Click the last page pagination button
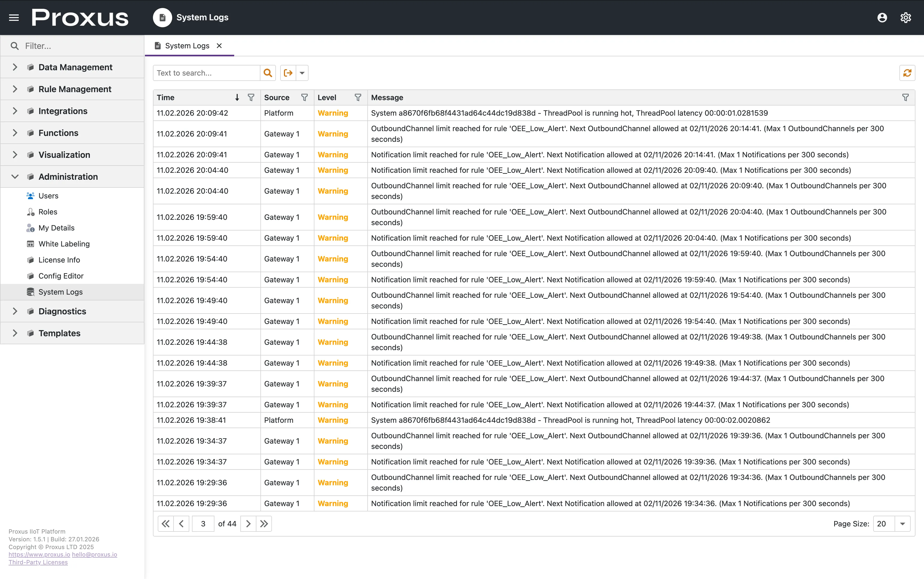Screen dimensions: 924x579 pos(264,523)
